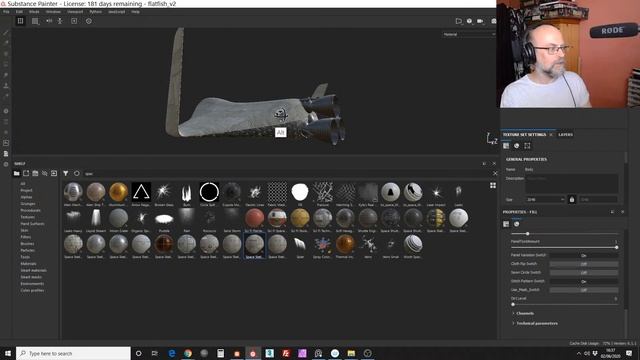Undock the Shelf panel
This screenshot has height=360, width=640.
[x=484, y=163]
